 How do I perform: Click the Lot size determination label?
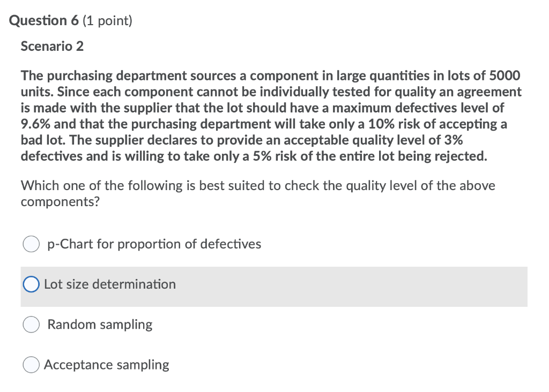(109, 284)
